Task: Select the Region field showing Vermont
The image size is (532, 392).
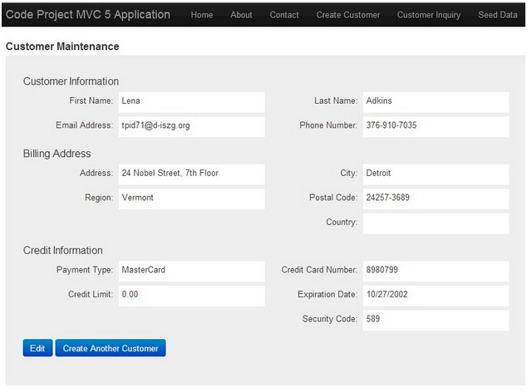Action: pos(192,199)
